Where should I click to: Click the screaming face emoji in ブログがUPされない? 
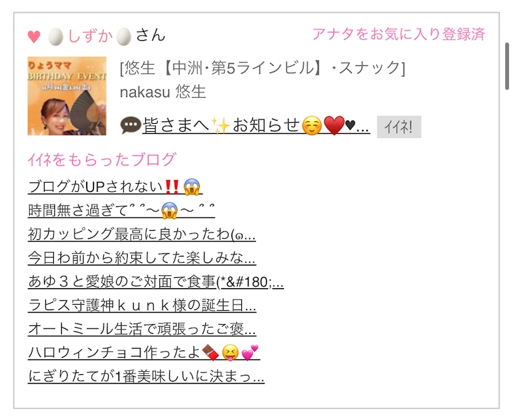[x=192, y=187]
